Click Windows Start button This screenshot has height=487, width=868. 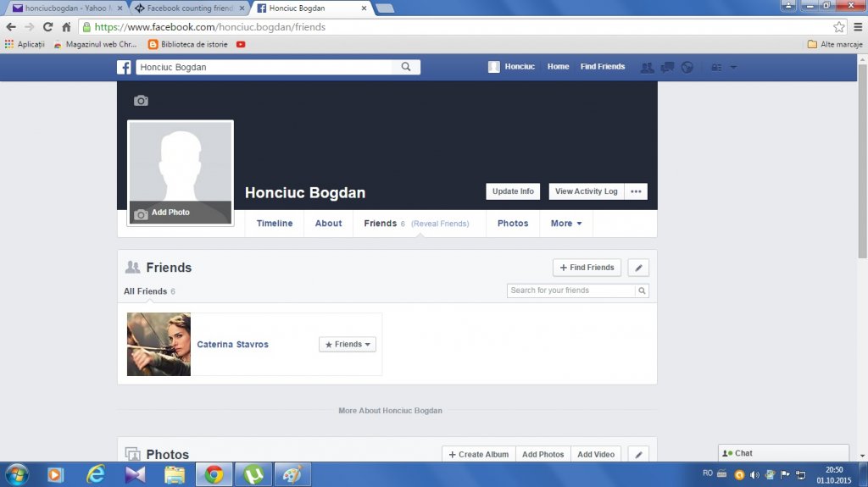(17, 475)
